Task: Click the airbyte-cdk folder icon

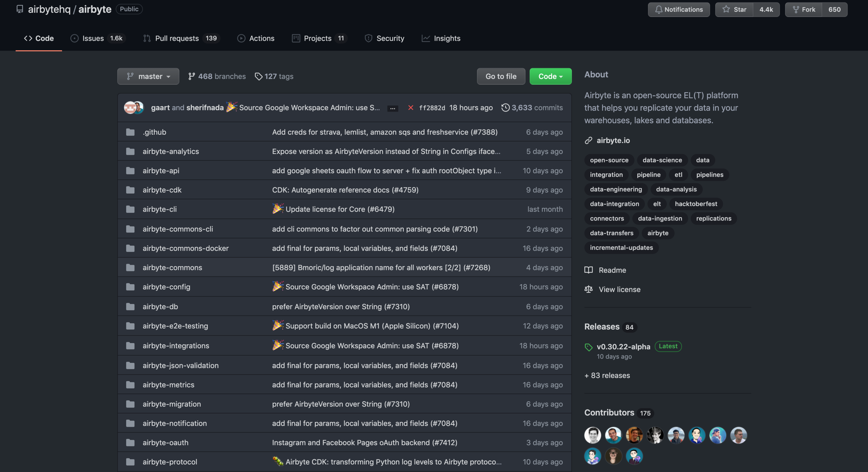Action: 130,190
